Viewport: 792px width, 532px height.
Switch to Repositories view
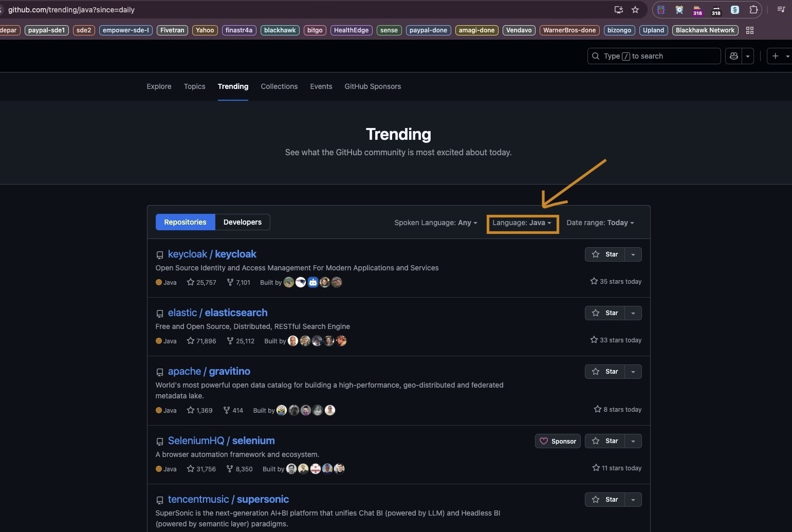click(x=185, y=222)
